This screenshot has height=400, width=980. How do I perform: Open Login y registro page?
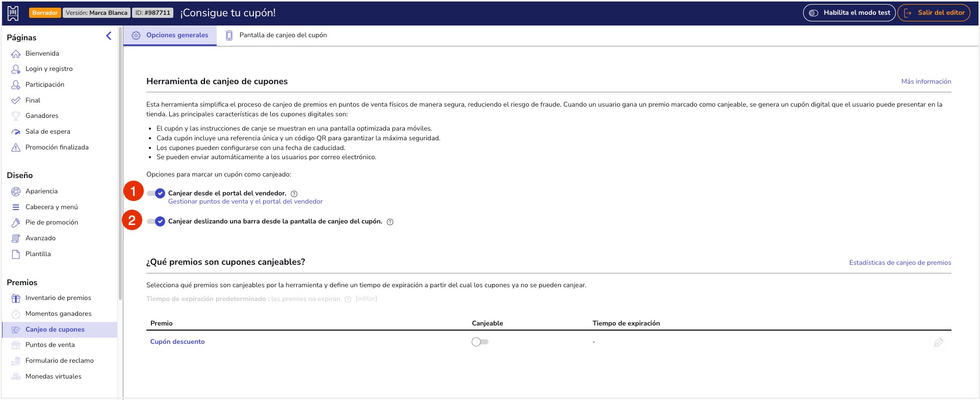[x=49, y=69]
